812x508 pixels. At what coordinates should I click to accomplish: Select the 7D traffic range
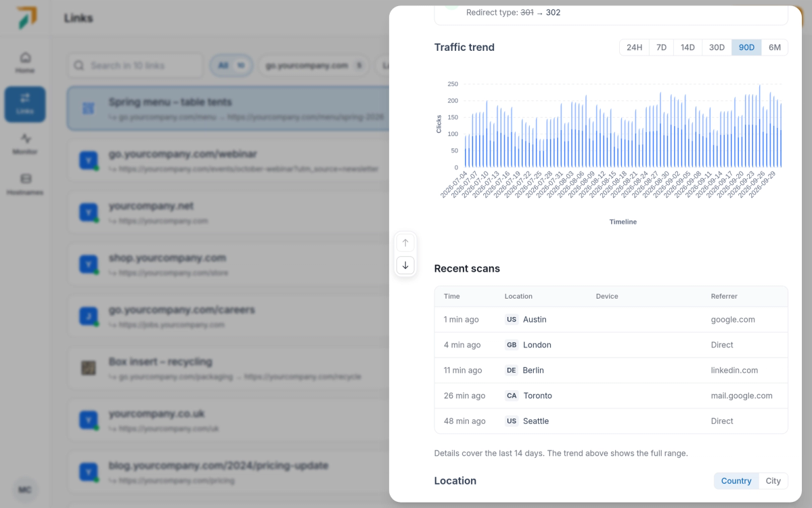[x=661, y=47]
